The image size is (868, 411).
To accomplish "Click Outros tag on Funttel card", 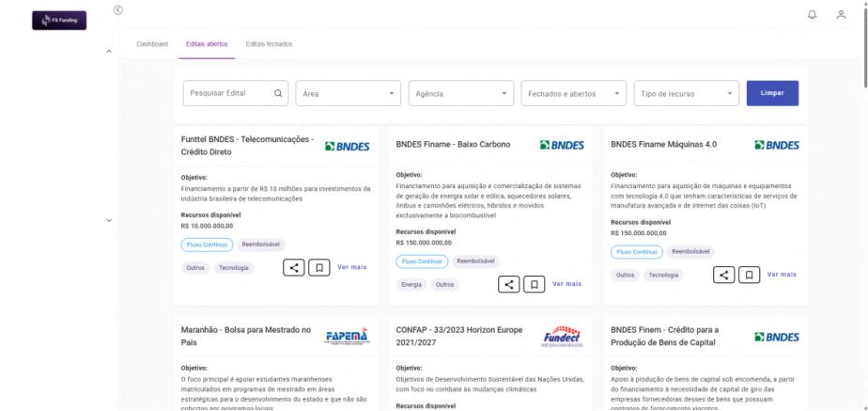I will coord(195,268).
